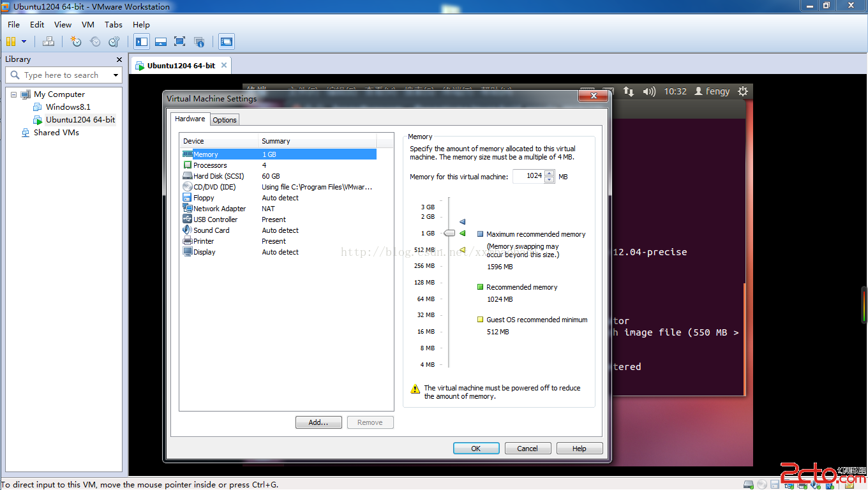Click the Send Ctrl+Alt+Del toolbar icon
Image resolution: width=868 pixels, height=490 pixels.
pos(49,41)
